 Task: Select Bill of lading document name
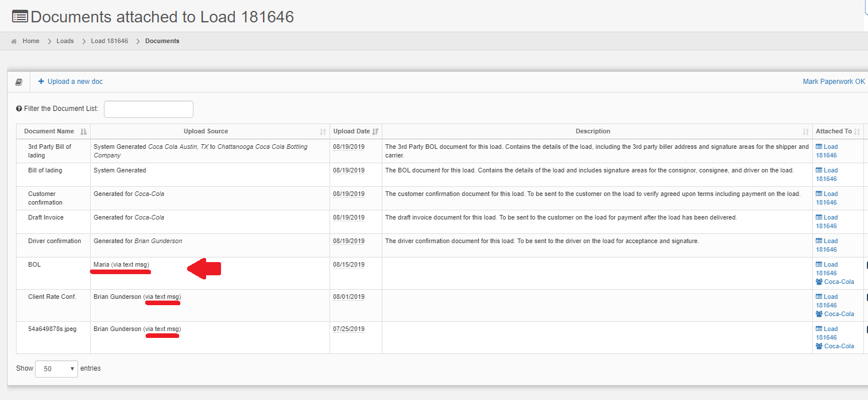(x=45, y=171)
